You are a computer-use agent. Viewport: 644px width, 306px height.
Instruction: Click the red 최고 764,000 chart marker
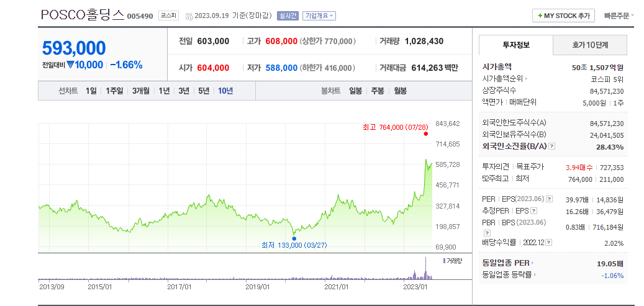425,134
